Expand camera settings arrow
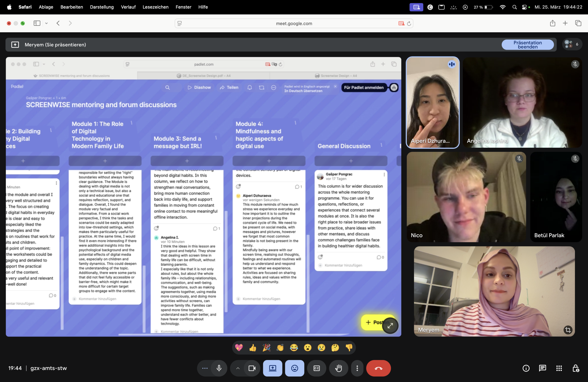 click(x=238, y=368)
